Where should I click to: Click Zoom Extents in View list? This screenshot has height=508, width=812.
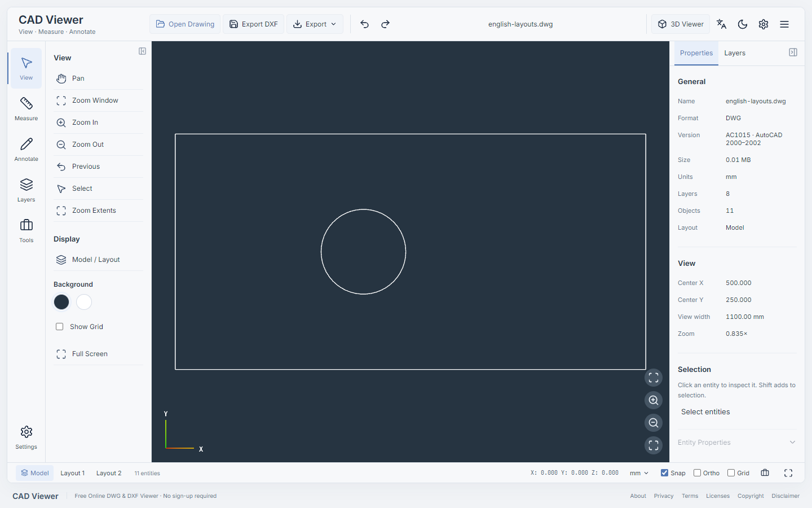[x=98, y=211]
